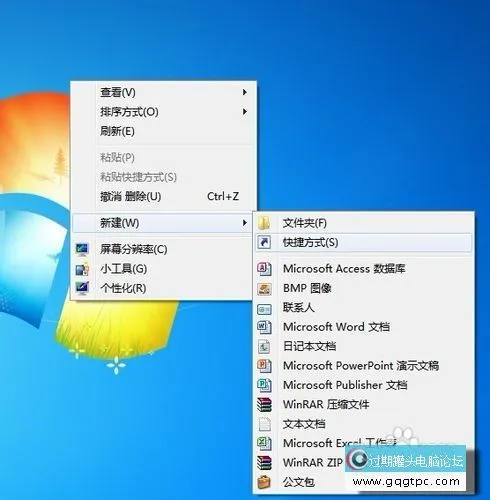Click the Access database icon in submenu
This screenshot has width=490, height=500.
(264, 268)
